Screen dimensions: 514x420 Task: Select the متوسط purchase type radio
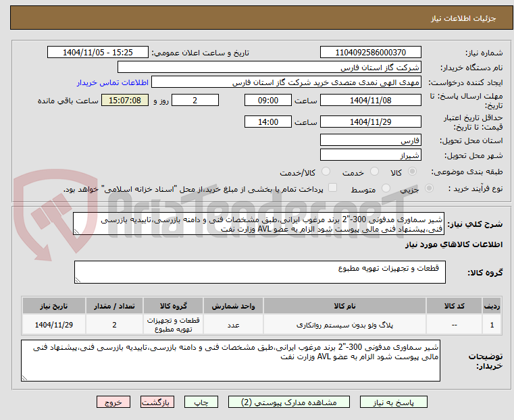click(386, 188)
